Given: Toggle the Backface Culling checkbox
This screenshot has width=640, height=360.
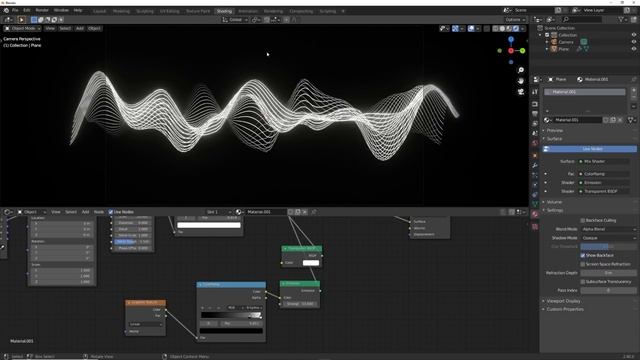Looking at the screenshot, I should click(583, 220).
